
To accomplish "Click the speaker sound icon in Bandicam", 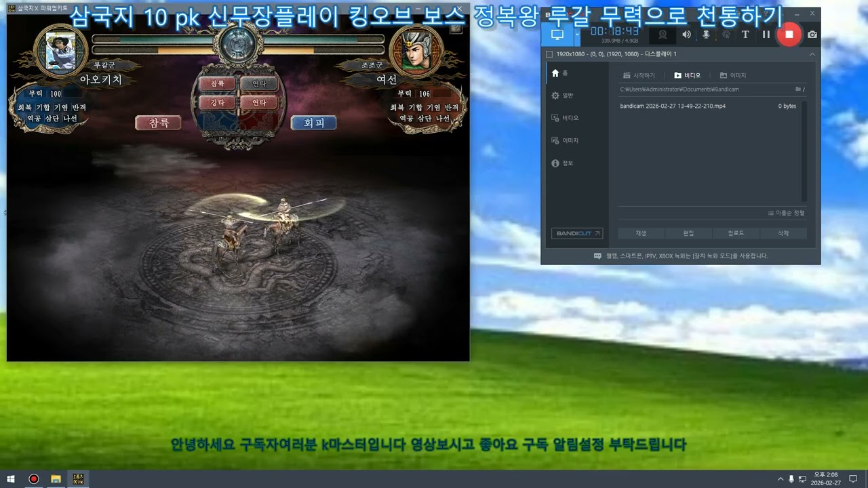I will click(686, 35).
